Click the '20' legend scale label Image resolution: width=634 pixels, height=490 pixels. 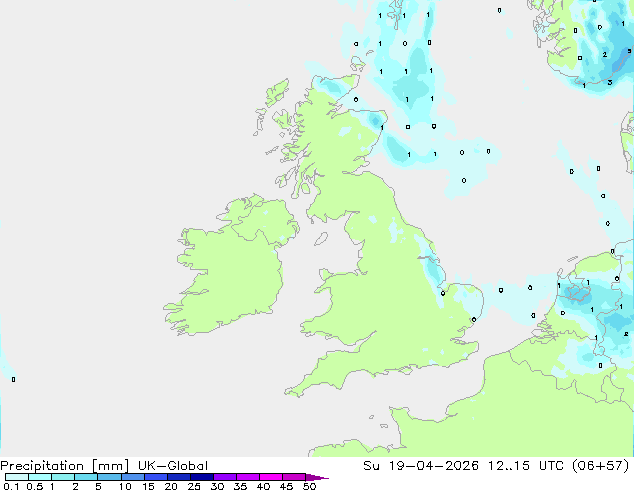coord(171,486)
